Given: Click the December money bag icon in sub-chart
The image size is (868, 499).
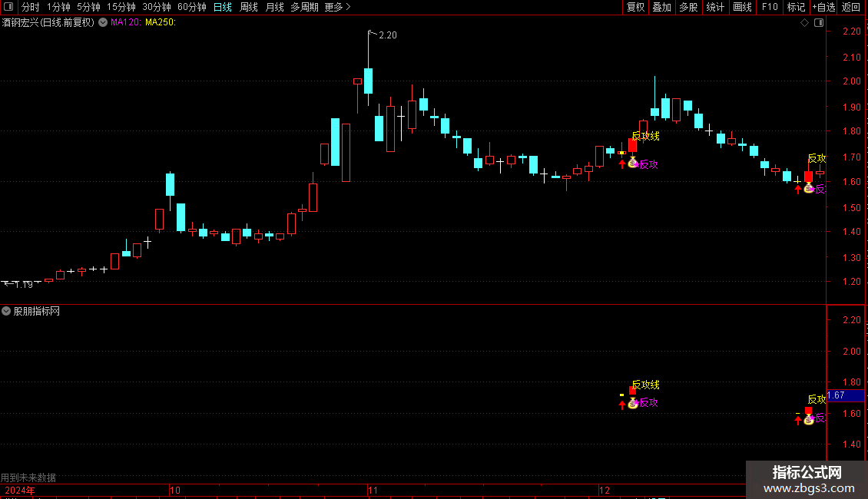Looking at the screenshot, I should coord(633,403).
